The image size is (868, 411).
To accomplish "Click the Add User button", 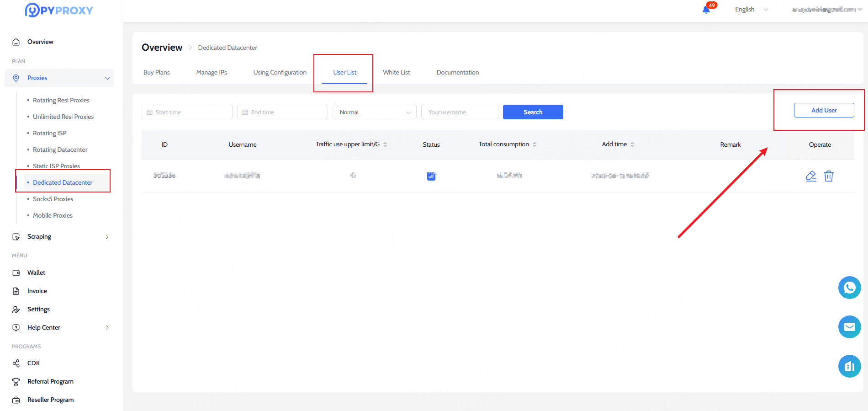I will click(824, 110).
